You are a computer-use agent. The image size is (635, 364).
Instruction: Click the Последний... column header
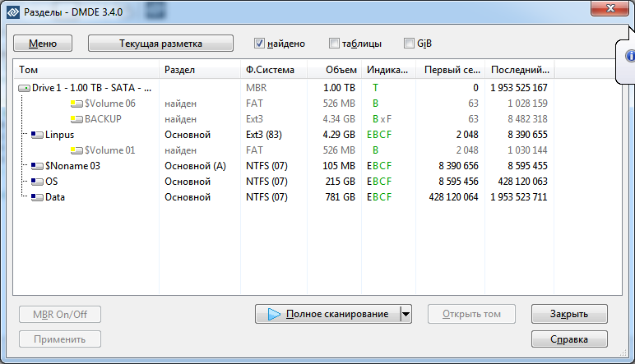tap(520, 70)
